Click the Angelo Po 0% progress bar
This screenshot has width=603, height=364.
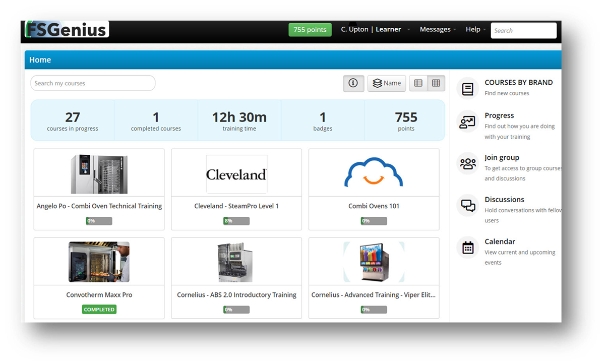click(99, 221)
